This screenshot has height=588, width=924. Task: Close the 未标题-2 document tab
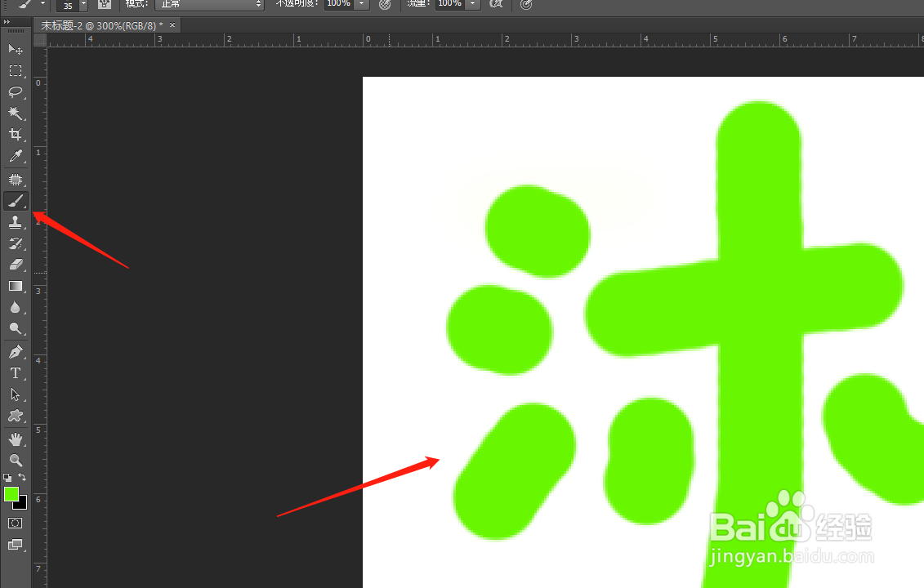172,24
